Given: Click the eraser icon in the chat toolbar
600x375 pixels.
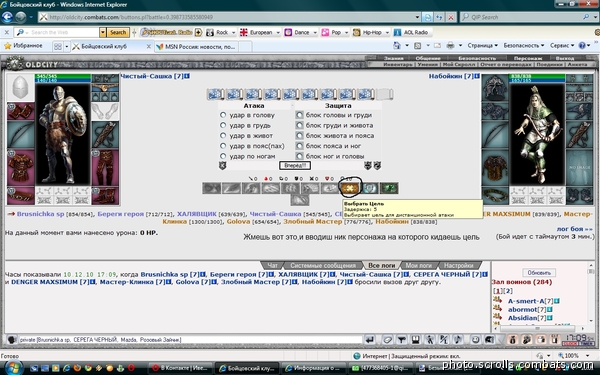Looking at the screenshot, I should point(387,339).
